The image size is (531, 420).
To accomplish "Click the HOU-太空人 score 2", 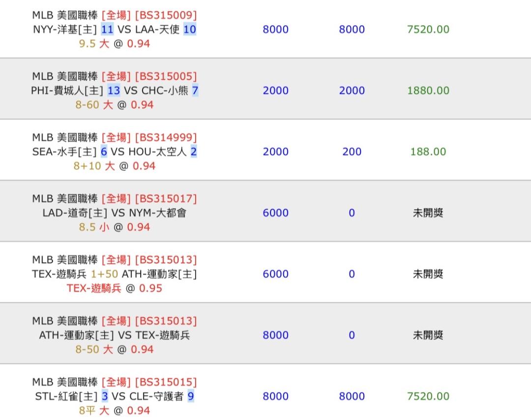I will [x=194, y=151].
